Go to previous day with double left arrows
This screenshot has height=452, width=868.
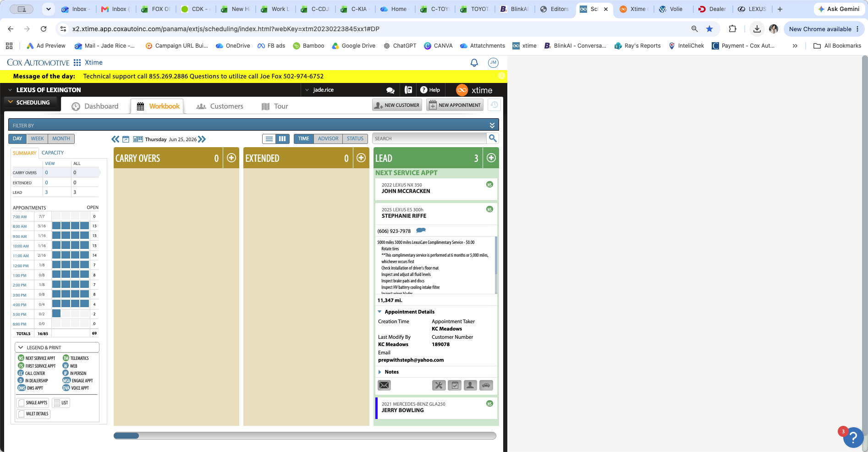coord(115,139)
